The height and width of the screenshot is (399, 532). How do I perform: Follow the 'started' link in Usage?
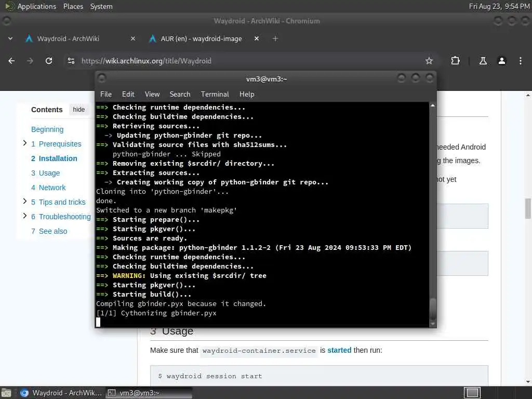[x=339, y=350]
